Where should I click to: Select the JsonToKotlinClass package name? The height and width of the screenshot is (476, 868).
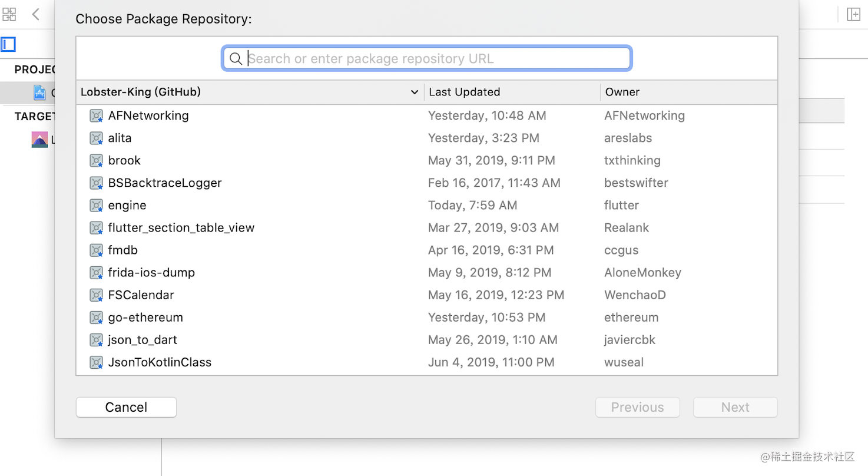pyautogui.click(x=160, y=362)
